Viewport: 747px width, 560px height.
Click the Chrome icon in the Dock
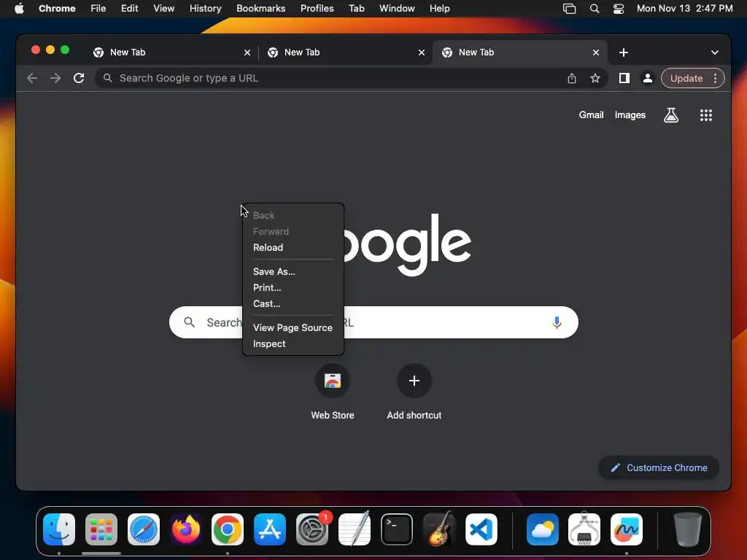tap(228, 529)
